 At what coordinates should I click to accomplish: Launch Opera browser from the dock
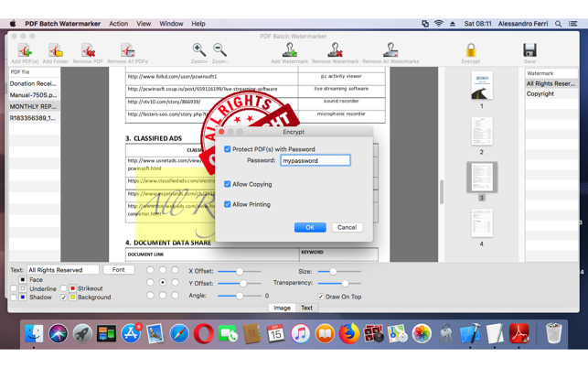(x=204, y=333)
